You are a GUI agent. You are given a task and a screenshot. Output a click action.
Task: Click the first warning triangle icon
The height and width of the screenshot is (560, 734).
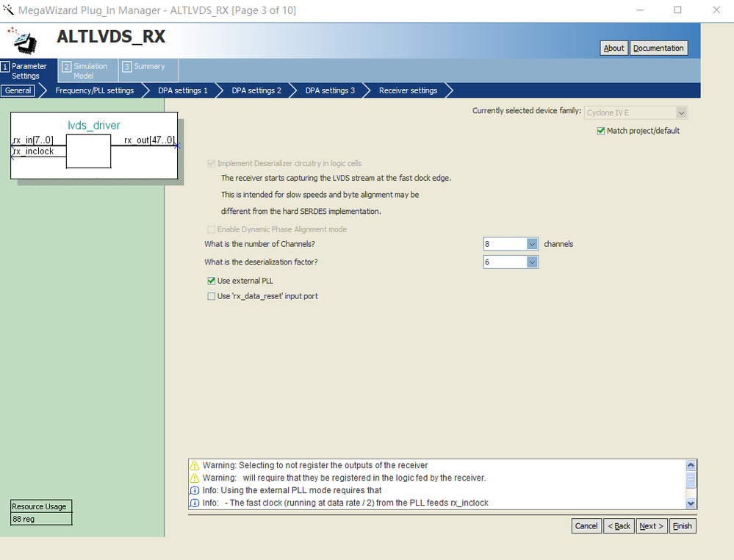coord(194,465)
